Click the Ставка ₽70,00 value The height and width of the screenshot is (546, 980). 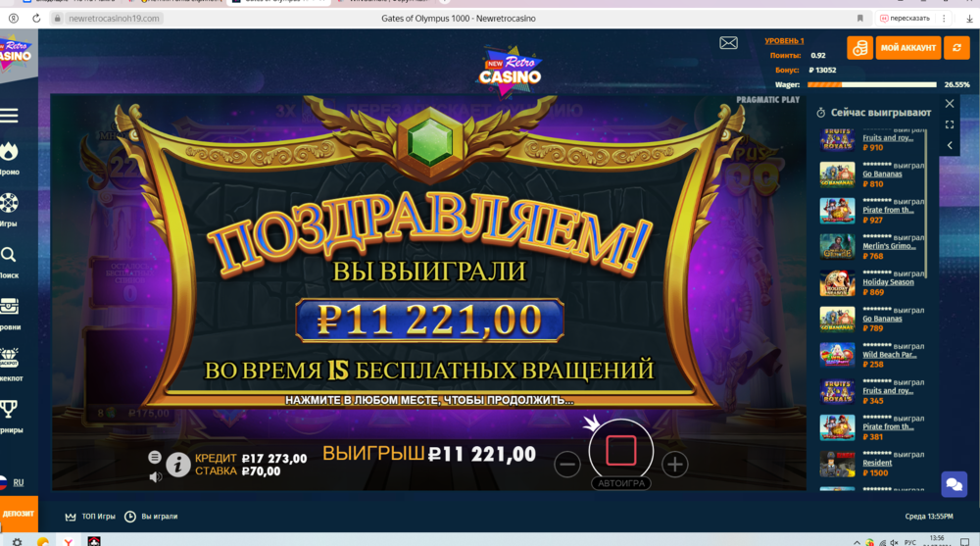tap(237, 471)
